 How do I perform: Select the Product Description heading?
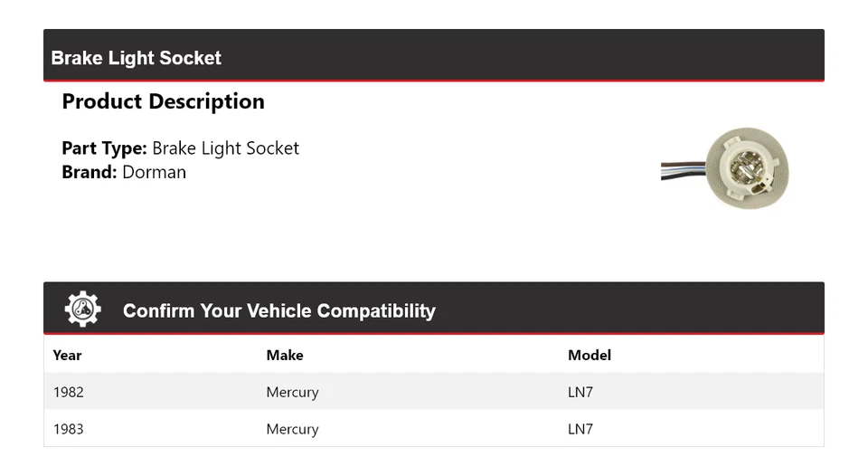click(x=163, y=101)
